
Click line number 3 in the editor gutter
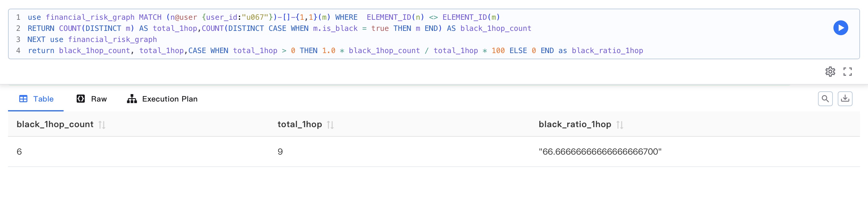tap(18, 40)
